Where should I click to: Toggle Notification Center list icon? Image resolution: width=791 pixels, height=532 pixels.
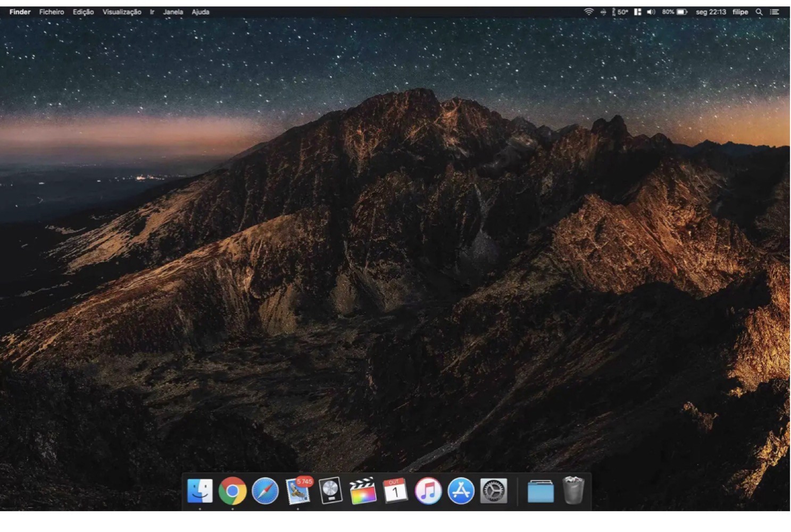[x=775, y=12]
